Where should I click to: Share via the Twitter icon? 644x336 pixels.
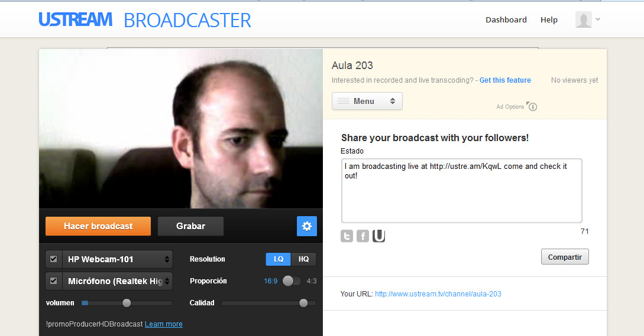click(347, 236)
